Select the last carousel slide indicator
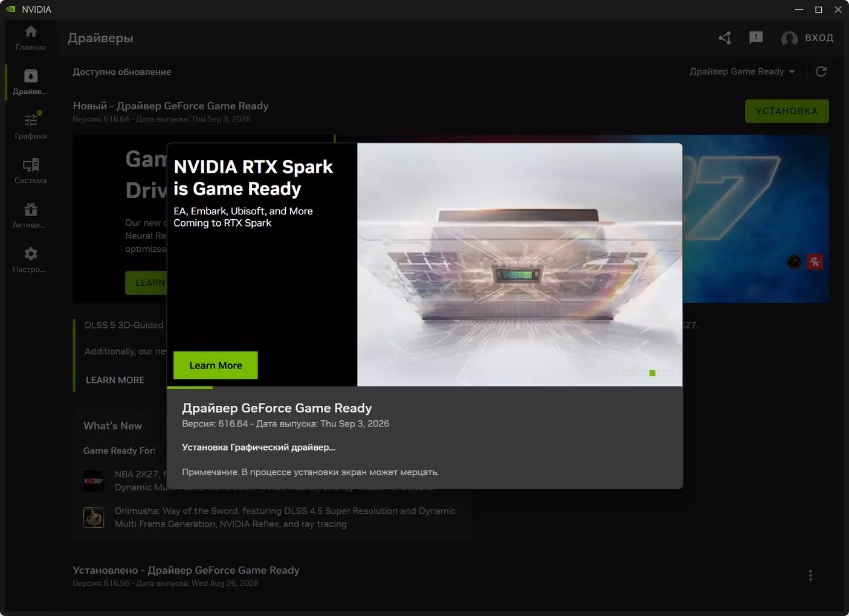Screen dimensions: 849x616 (670, 373)
